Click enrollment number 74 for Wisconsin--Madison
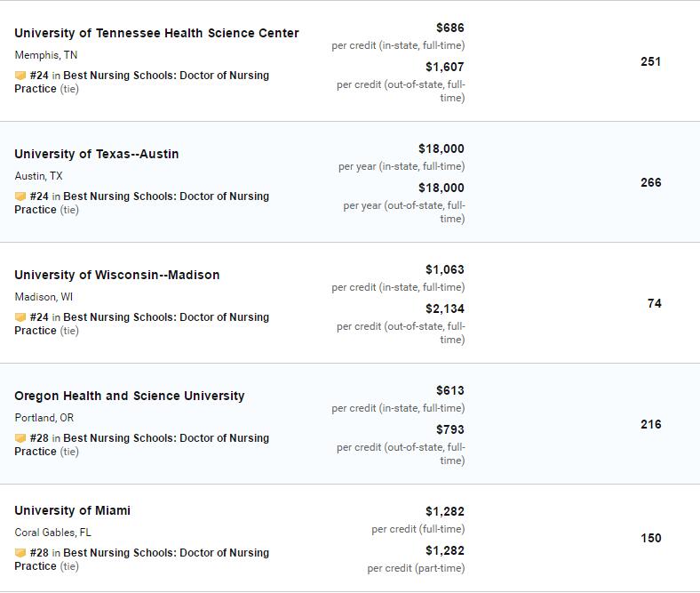Image resolution: width=700 pixels, height=593 pixels. point(655,303)
